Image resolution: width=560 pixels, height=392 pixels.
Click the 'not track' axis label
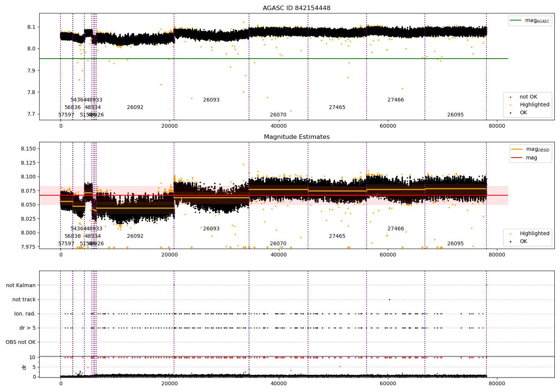[x=24, y=300]
